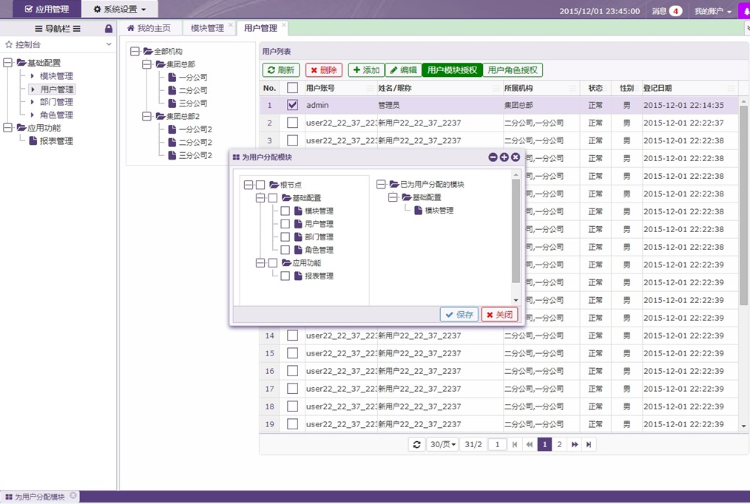750x504 pixels.
Task: Uncheck the admin row checkbox
Action: [x=292, y=104]
